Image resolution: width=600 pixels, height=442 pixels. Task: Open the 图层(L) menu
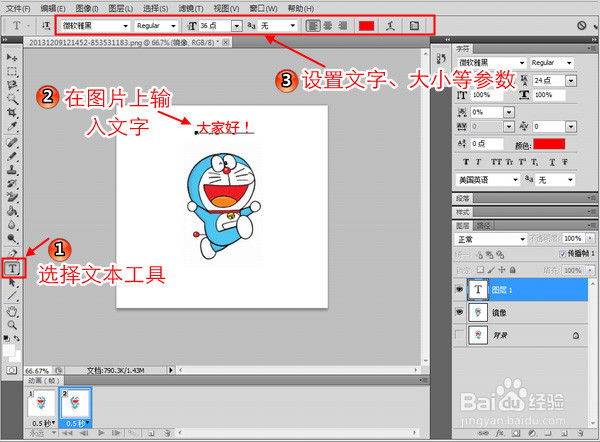click(x=121, y=8)
